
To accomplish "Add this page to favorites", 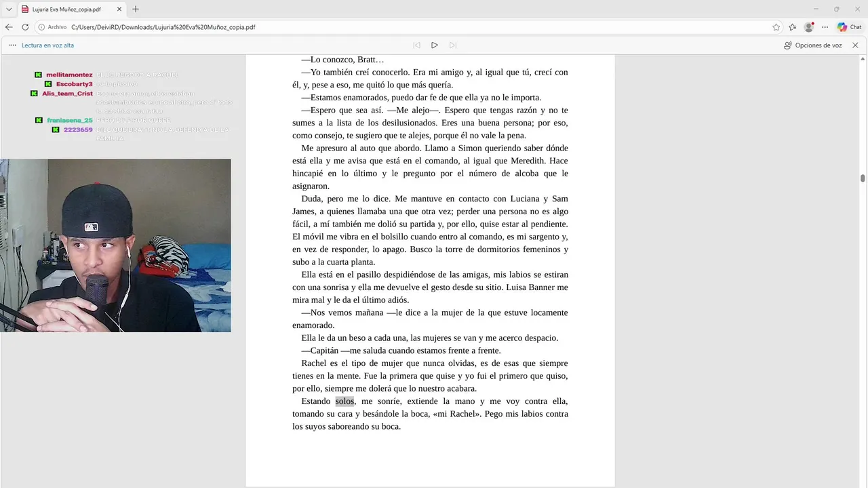I will point(776,27).
